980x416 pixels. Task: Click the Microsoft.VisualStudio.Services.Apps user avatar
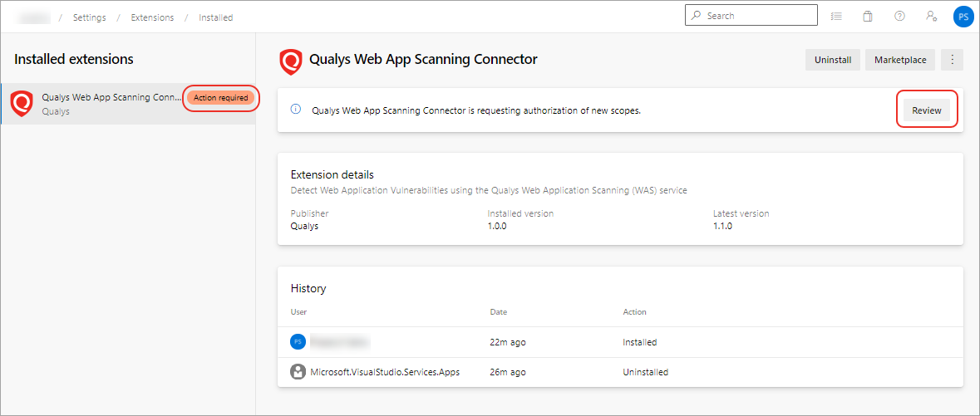(x=298, y=372)
